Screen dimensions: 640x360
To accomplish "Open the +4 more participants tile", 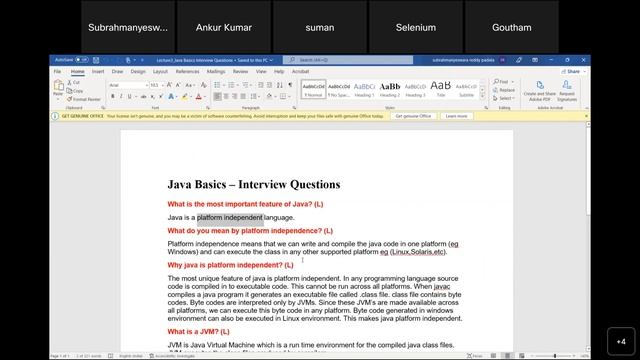I will pos(621,341).
